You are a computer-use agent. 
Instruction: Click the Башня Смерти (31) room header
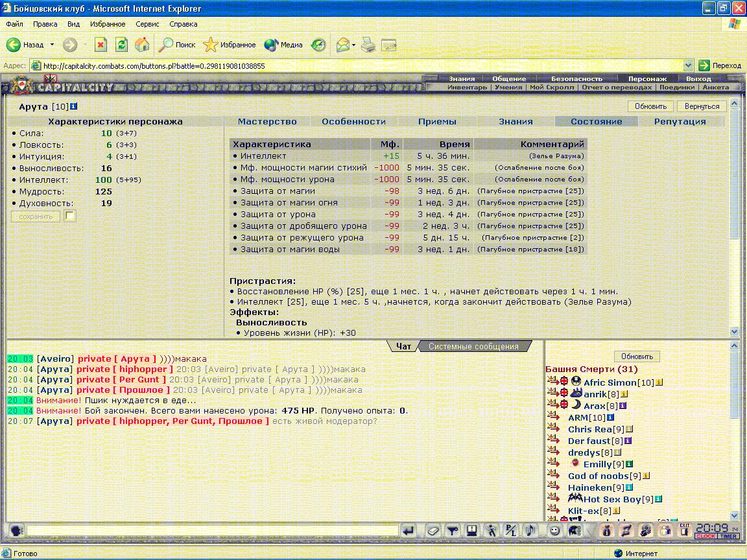tap(591, 369)
